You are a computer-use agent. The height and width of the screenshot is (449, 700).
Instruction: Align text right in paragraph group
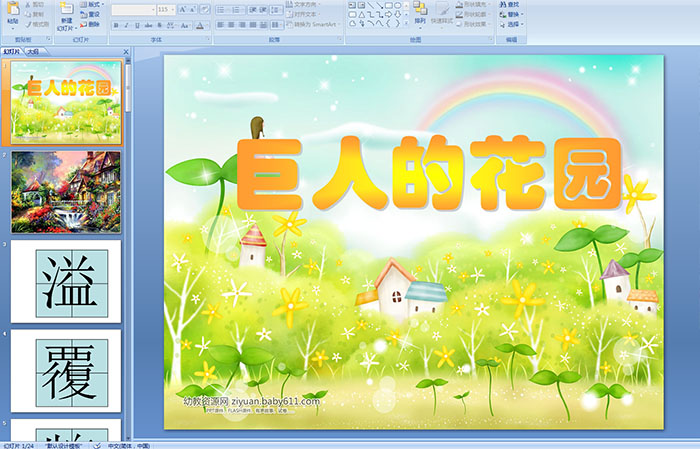point(242,25)
